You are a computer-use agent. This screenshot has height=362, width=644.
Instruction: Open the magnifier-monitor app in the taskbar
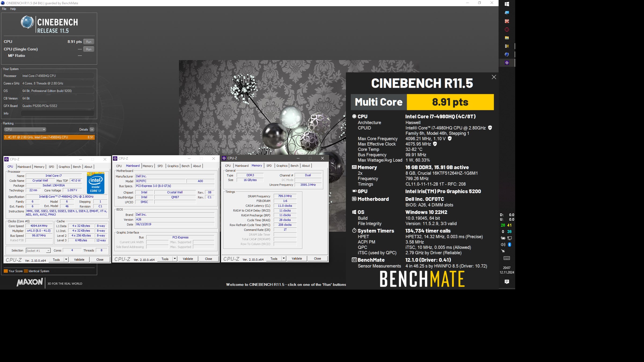coord(507,13)
